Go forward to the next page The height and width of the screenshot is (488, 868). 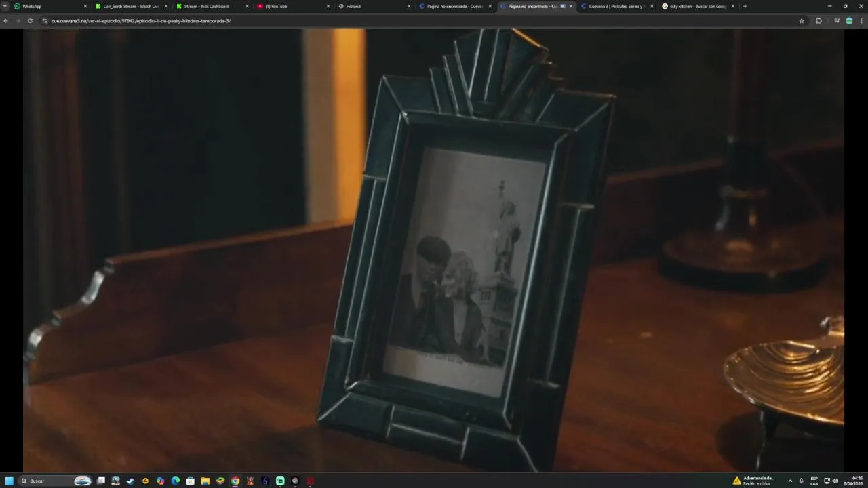[x=18, y=21]
